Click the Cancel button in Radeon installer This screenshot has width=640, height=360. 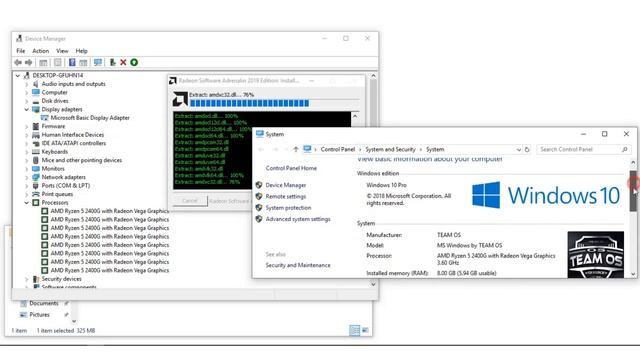pos(190,201)
